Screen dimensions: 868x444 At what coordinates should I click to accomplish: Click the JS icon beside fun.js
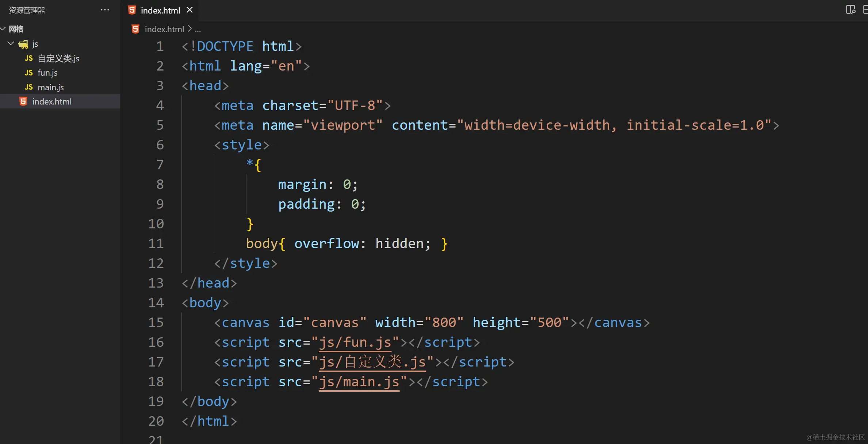pyautogui.click(x=29, y=73)
